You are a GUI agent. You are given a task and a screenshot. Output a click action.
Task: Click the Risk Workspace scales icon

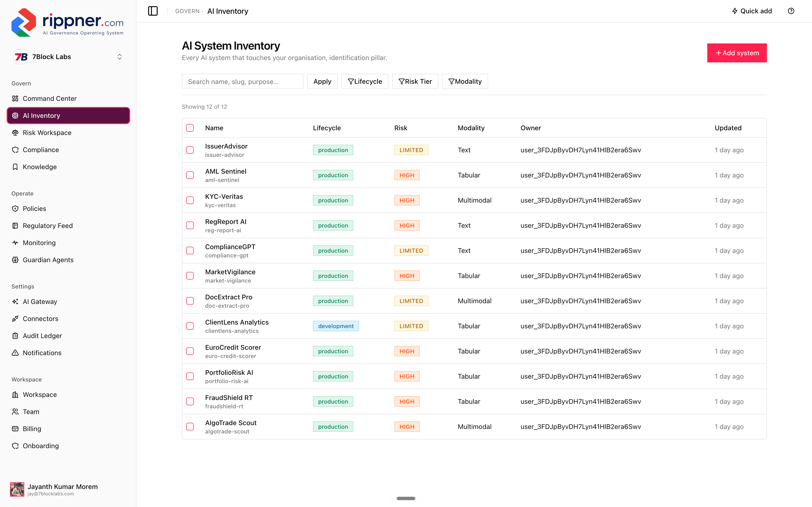pyautogui.click(x=15, y=133)
